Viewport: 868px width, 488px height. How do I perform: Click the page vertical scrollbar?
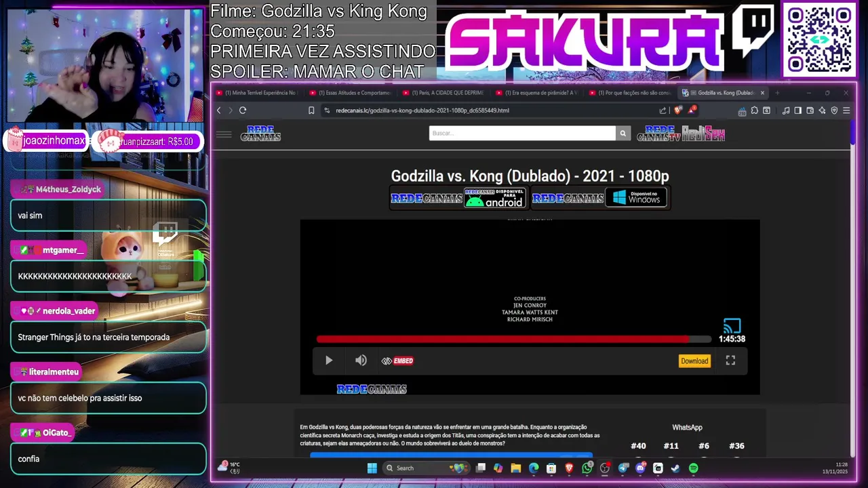click(x=853, y=133)
